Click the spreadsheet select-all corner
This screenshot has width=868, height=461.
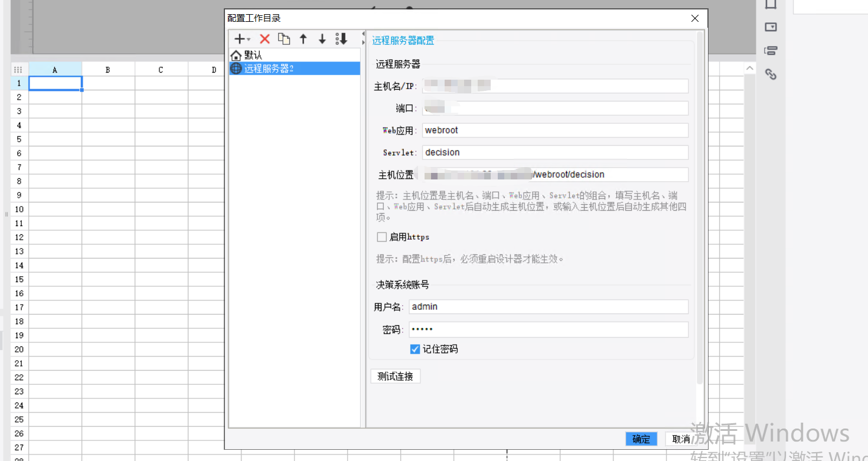pos(19,69)
